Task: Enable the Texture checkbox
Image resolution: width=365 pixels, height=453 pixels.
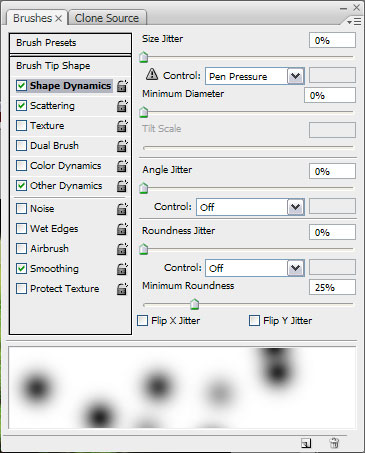Action: [21, 126]
